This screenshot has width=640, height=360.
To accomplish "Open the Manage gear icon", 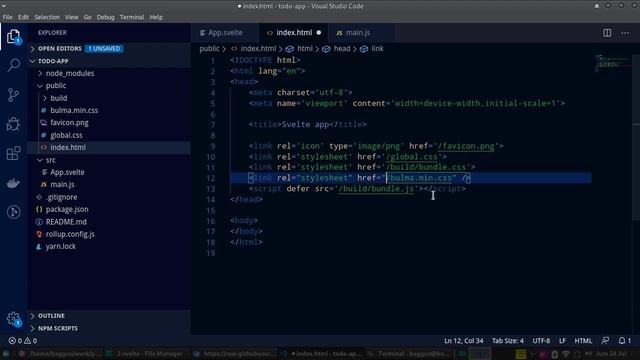I will (x=13, y=319).
